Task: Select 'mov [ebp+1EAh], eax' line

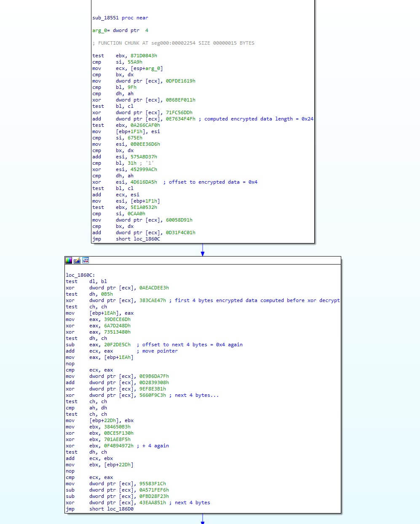Action: tap(99, 313)
